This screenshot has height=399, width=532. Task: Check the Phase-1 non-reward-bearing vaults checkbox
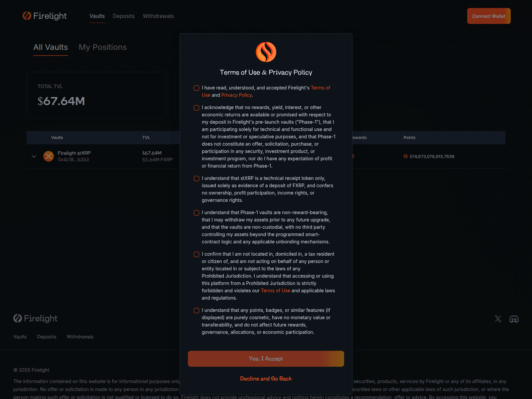pyautogui.click(x=197, y=213)
